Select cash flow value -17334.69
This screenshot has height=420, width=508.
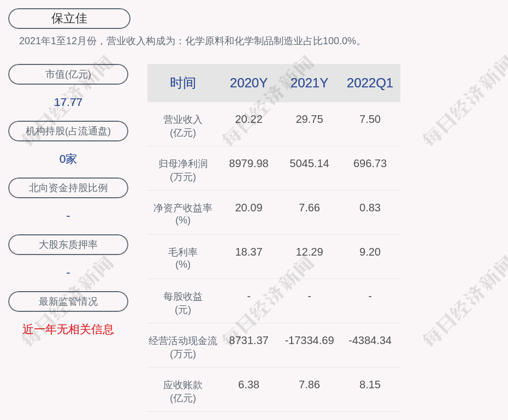(309, 340)
